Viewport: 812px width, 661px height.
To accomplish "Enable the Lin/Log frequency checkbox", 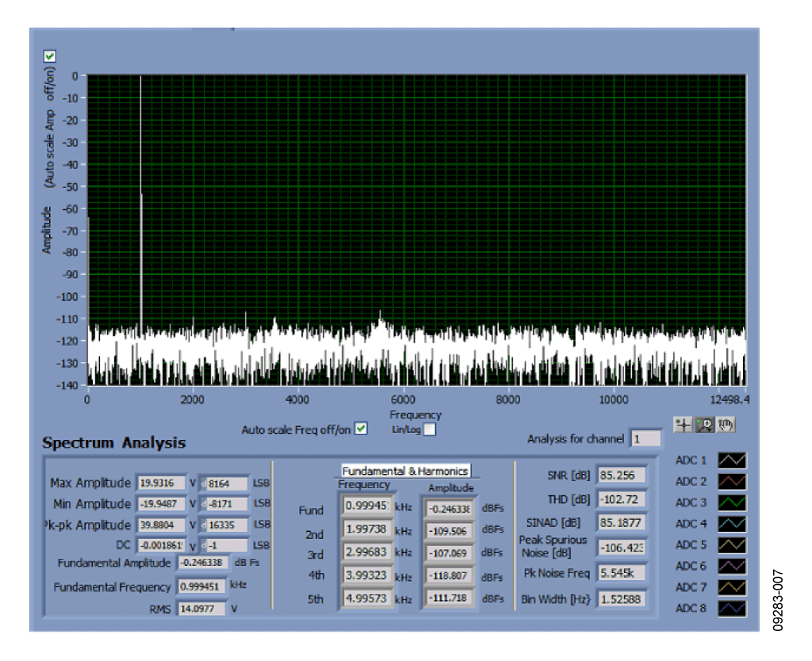I will (429, 429).
